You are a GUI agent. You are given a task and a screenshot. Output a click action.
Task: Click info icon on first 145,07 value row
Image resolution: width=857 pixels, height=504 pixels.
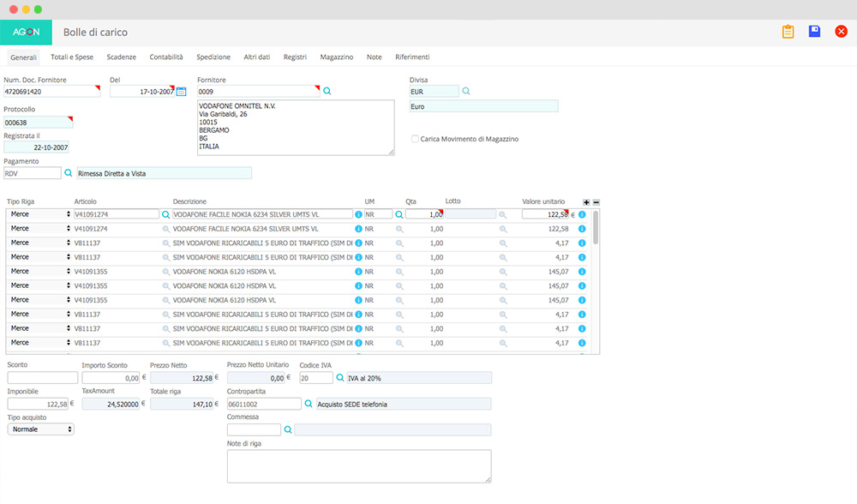click(x=582, y=271)
